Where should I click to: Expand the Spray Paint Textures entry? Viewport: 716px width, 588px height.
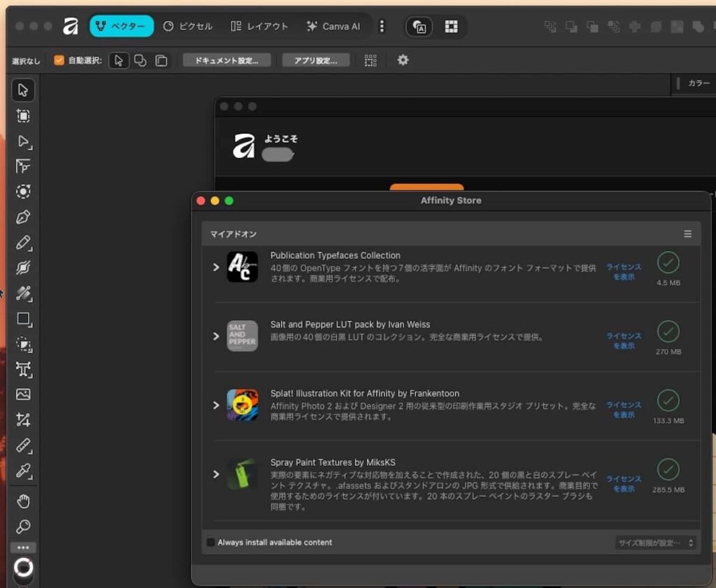(216, 475)
